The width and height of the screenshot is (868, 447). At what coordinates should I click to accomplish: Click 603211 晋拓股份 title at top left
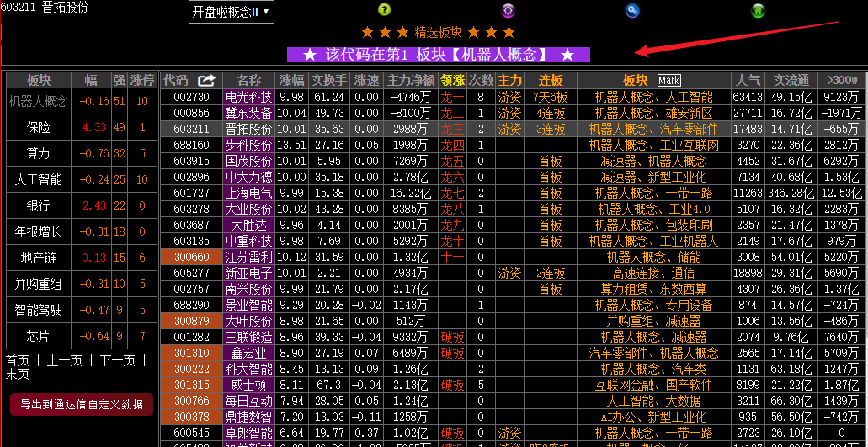(x=45, y=8)
